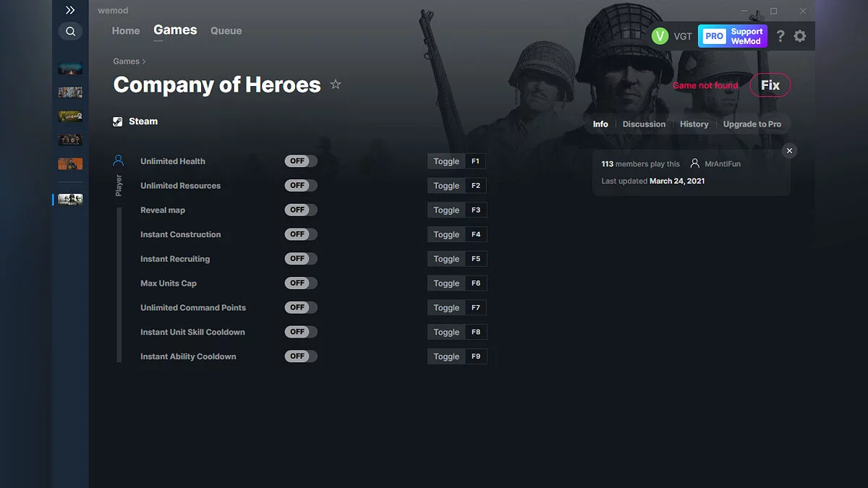Click the Player category icon

[119, 160]
